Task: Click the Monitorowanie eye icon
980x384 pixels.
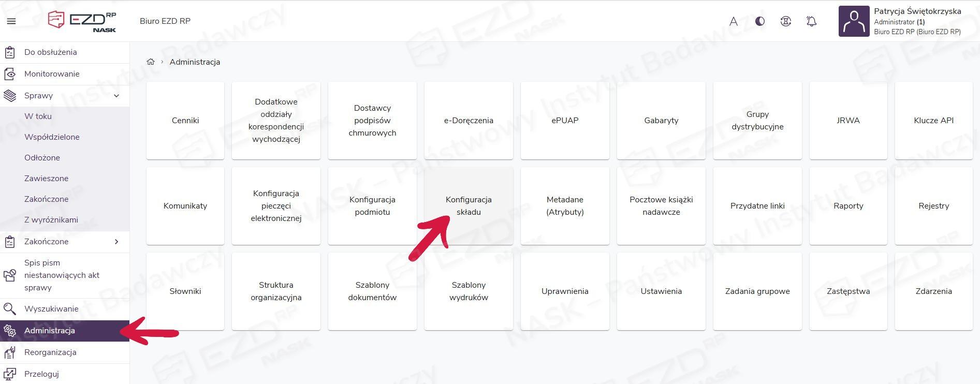Action: 10,74
